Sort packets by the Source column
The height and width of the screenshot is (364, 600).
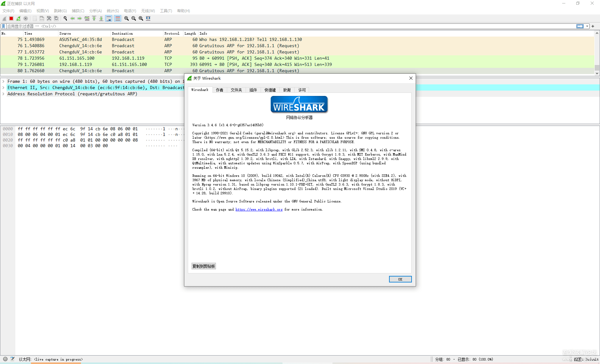click(x=84, y=33)
